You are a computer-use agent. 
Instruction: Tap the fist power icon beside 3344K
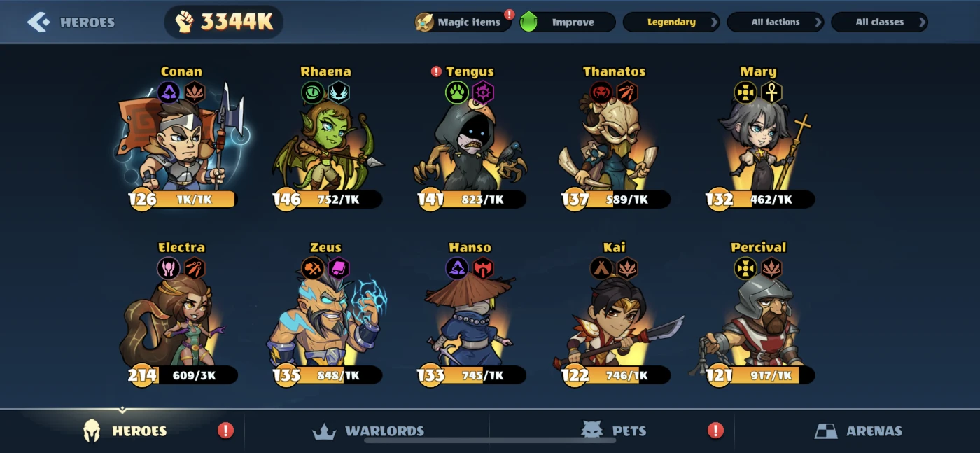(x=185, y=22)
